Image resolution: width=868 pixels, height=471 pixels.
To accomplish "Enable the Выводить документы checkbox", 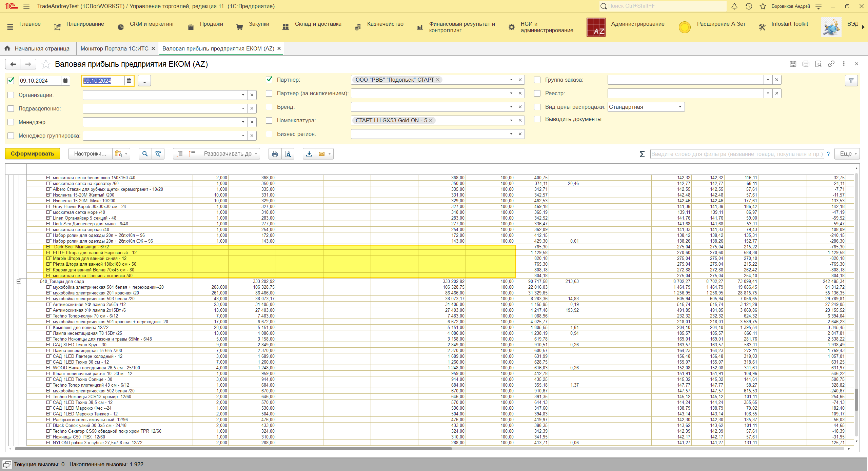I will coord(537,119).
